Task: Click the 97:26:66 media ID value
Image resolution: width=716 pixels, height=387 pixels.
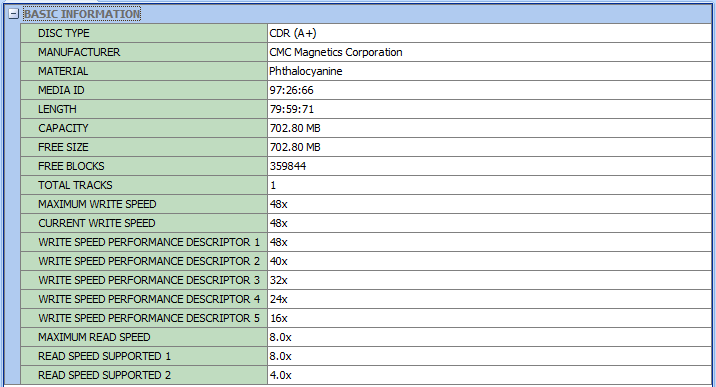Action: tap(291, 90)
